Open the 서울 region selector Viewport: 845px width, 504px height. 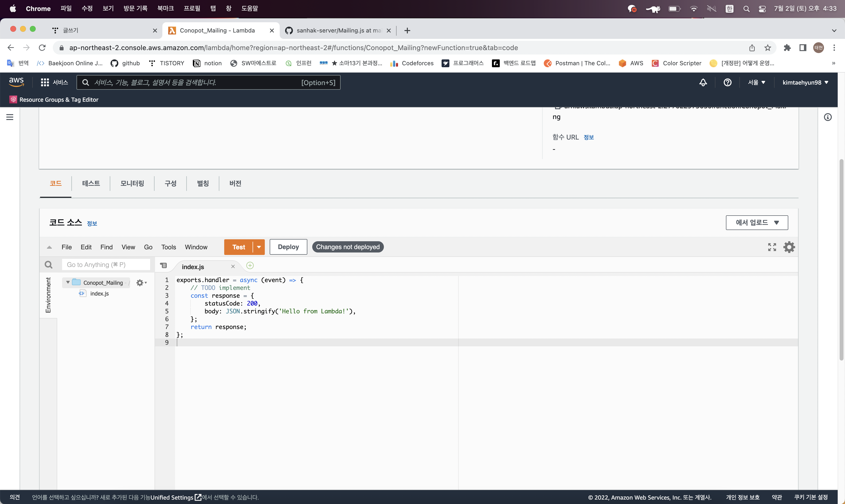click(756, 83)
